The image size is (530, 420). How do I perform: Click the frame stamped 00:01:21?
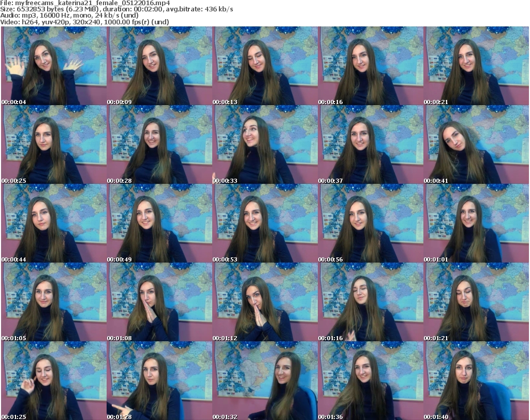pyautogui.click(x=476, y=302)
